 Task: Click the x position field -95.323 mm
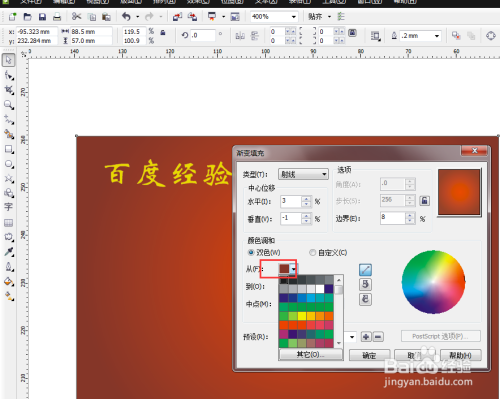tap(37, 32)
